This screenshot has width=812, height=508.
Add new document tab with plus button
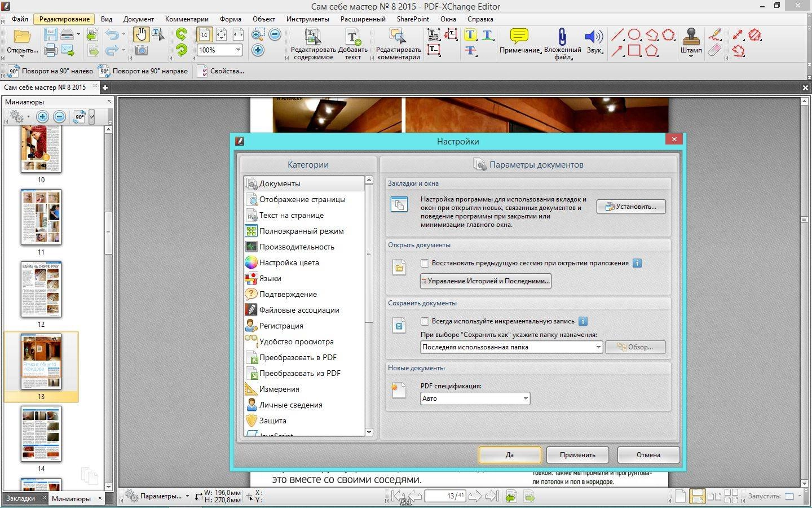click(x=105, y=87)
